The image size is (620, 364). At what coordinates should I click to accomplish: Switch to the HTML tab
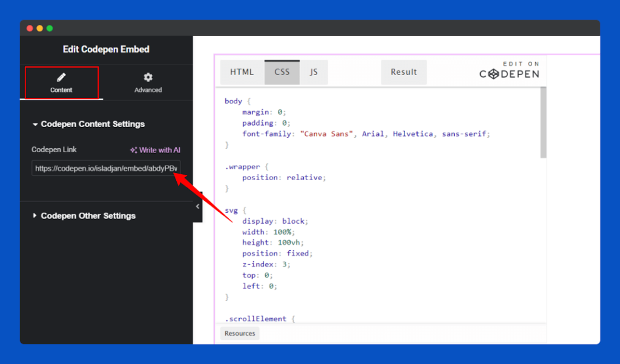click(242, 72)
